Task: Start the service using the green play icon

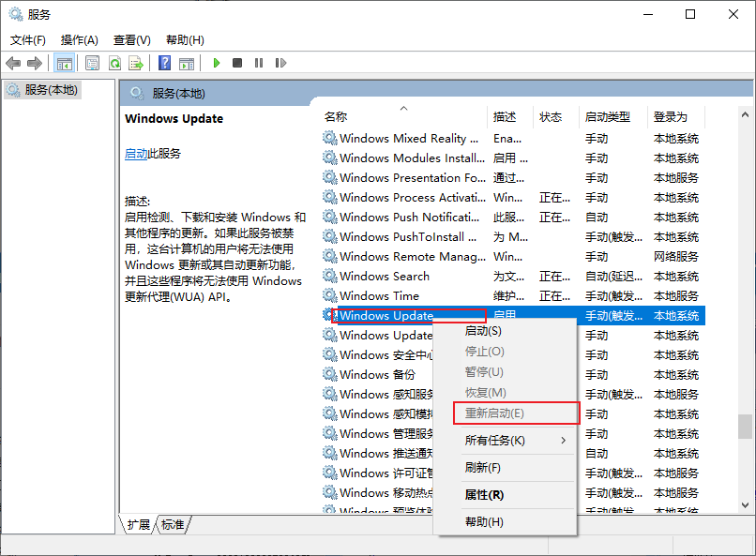Action: pyautogui.click(x=216, y=63)
